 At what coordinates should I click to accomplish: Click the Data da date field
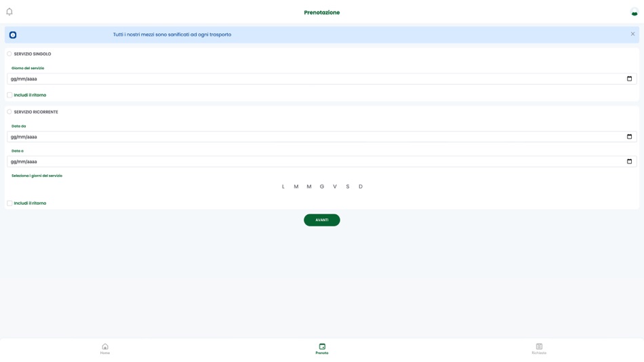point(322,137)
